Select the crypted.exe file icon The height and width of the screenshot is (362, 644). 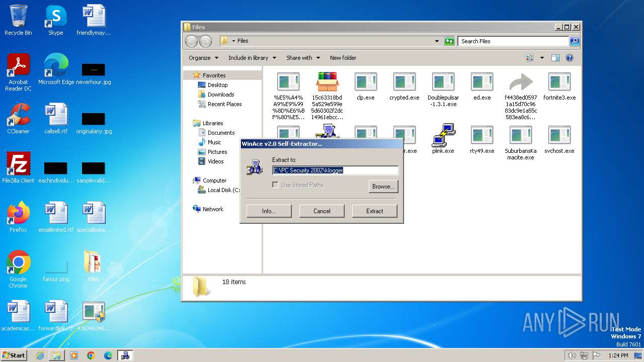pos(405,82)
